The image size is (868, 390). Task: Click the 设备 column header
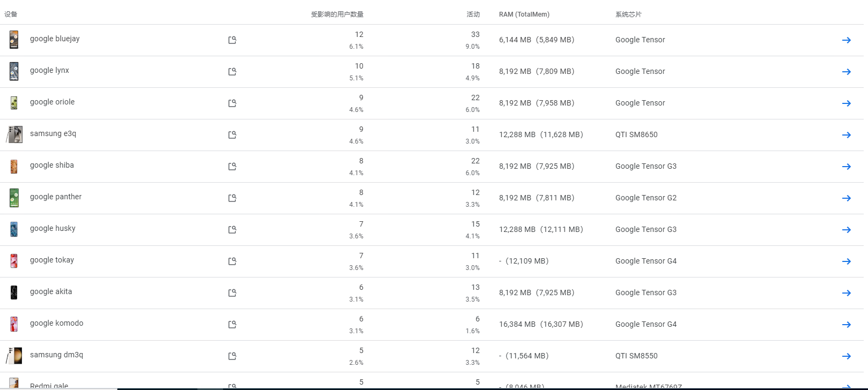click(11, 14)
